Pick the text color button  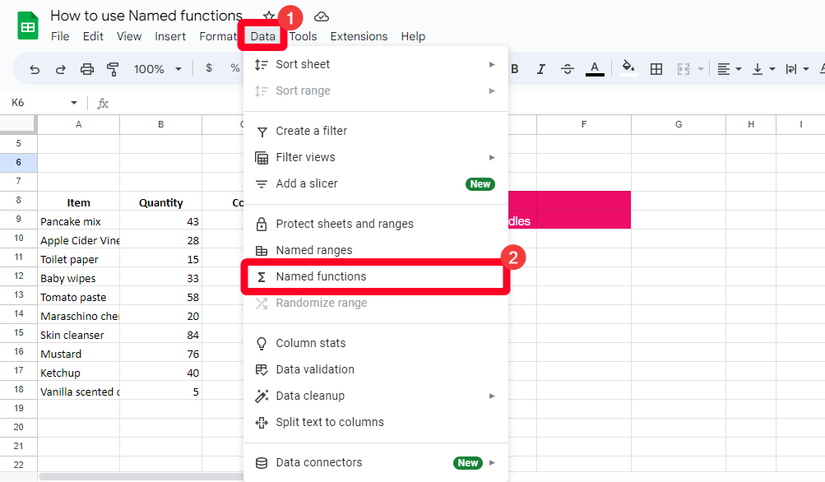[595, 69]
